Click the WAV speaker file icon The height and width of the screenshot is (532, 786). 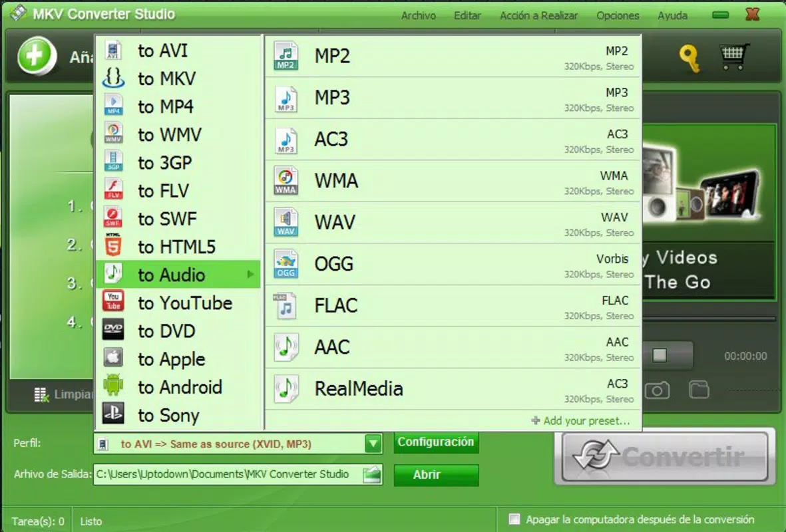pyautogui.click(x=286, y=222)
